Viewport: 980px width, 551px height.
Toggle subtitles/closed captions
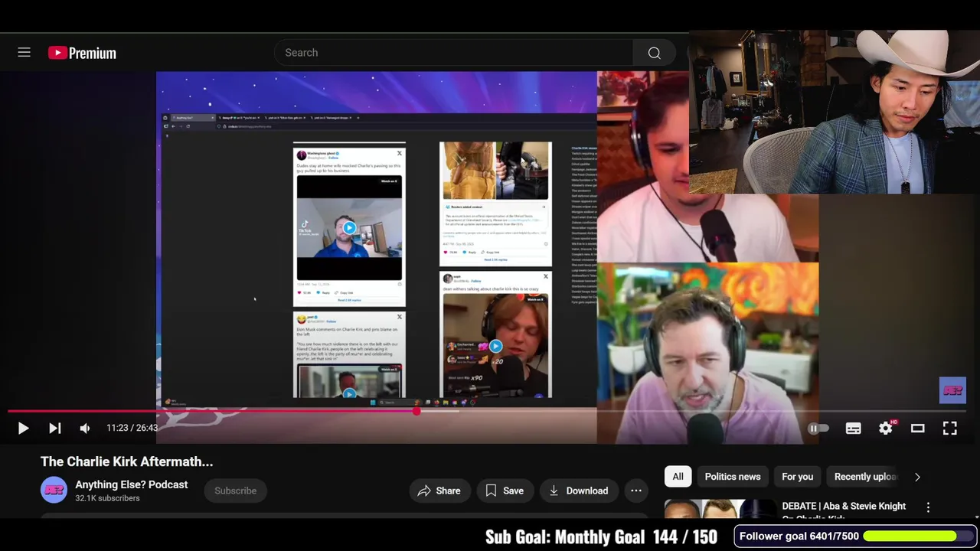853,429
